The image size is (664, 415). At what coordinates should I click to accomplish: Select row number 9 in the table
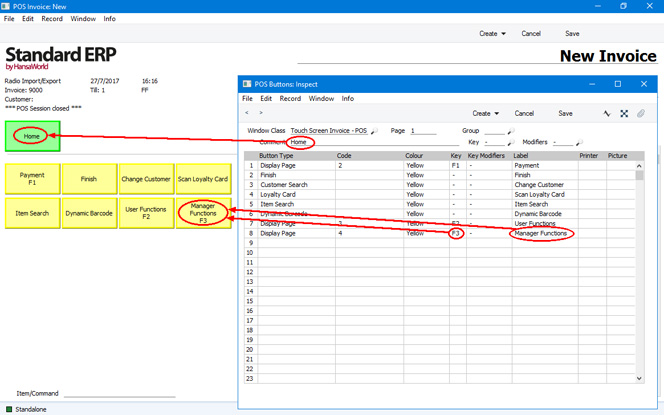(250, 243)
